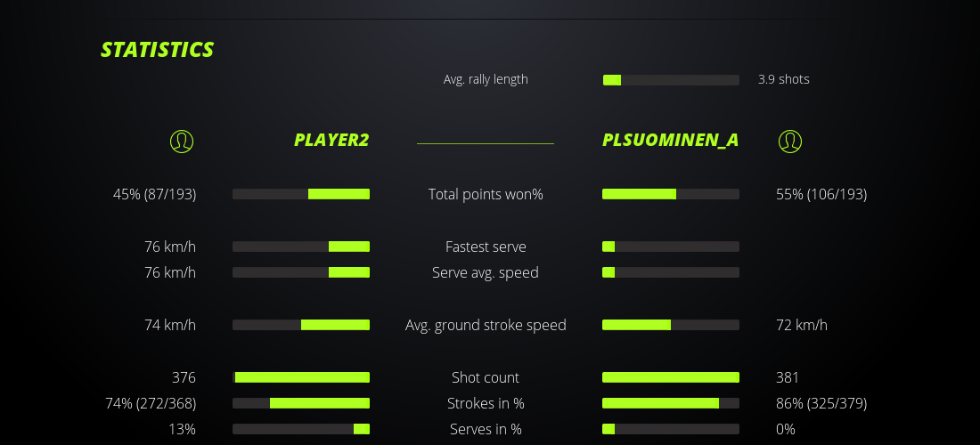Image resolution: width=980 pixels, height=445 pixels.
Task: Select the 55% (106/193) points value
Action: 821,194
